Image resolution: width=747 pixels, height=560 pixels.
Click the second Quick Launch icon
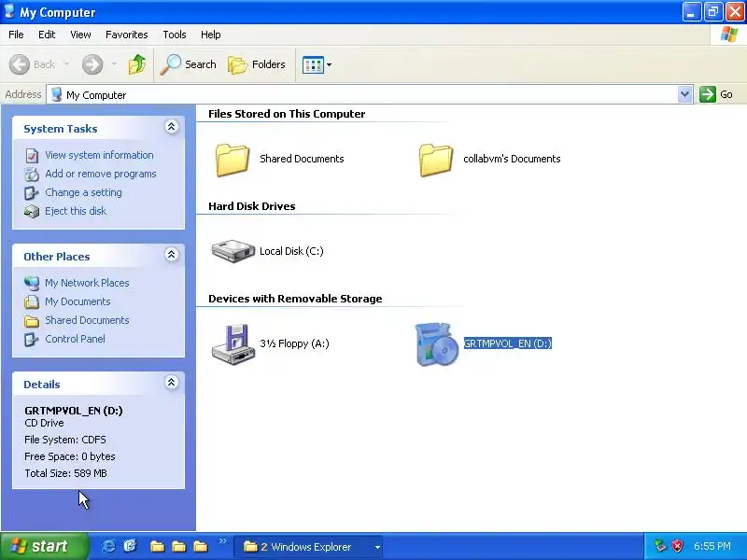[x=130, y=546]
